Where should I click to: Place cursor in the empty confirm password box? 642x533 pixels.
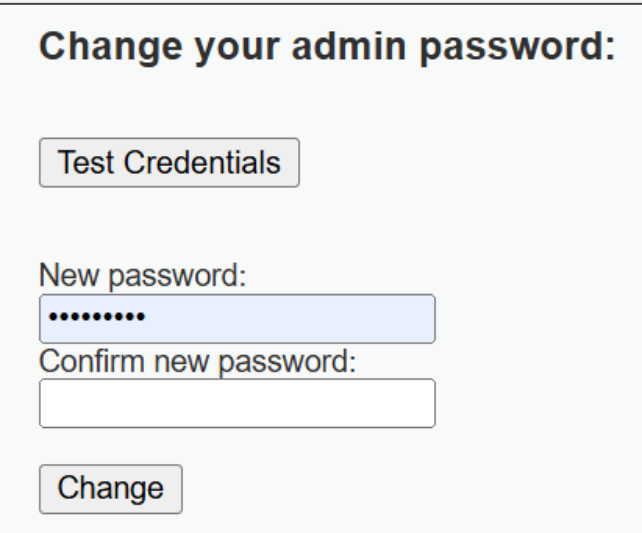point(237,403)
